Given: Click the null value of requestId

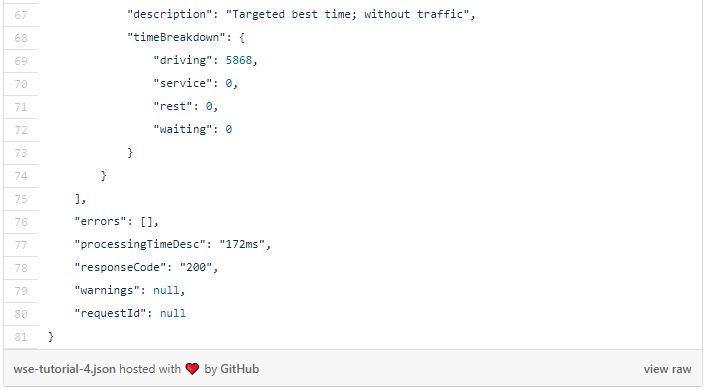Looking at the screenshot, I should (173, 313).
